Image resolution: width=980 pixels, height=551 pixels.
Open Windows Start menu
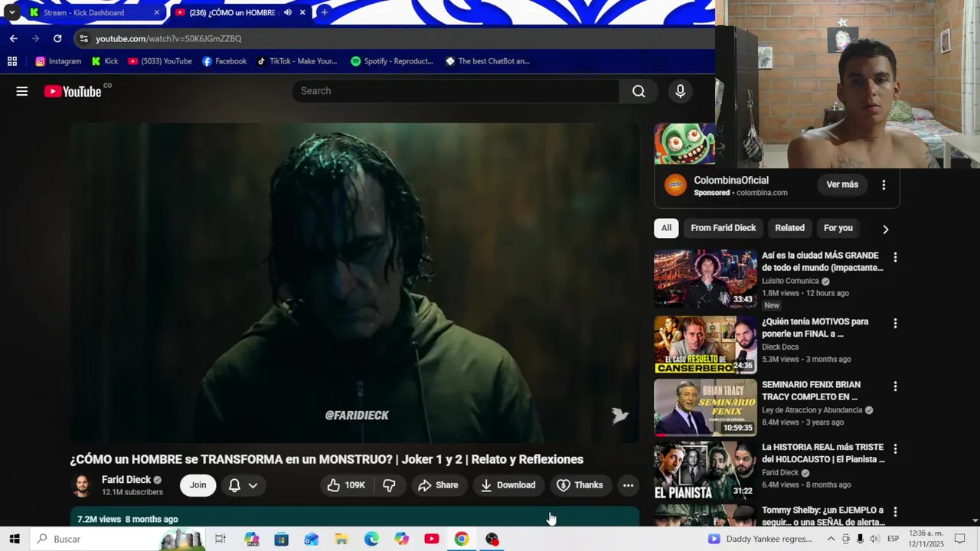[x=14, y=539]
